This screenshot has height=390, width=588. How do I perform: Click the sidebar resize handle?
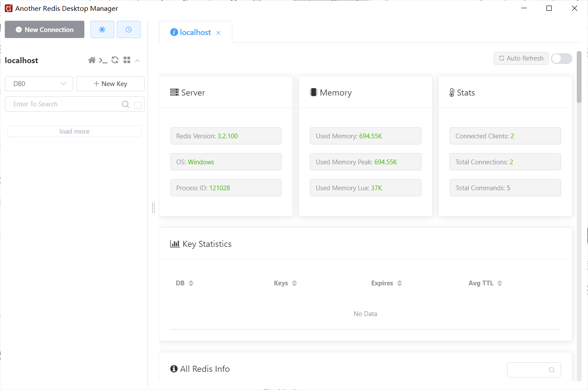coord(153,208)
